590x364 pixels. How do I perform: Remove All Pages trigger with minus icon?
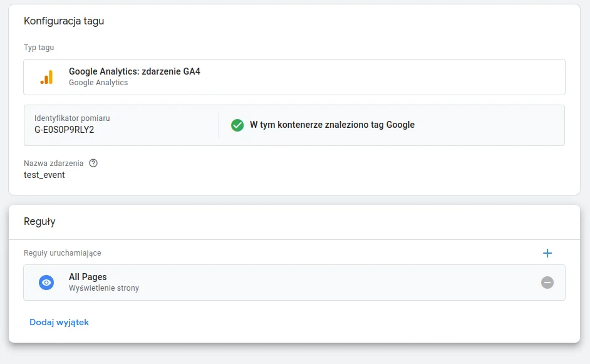click(547, 283)
